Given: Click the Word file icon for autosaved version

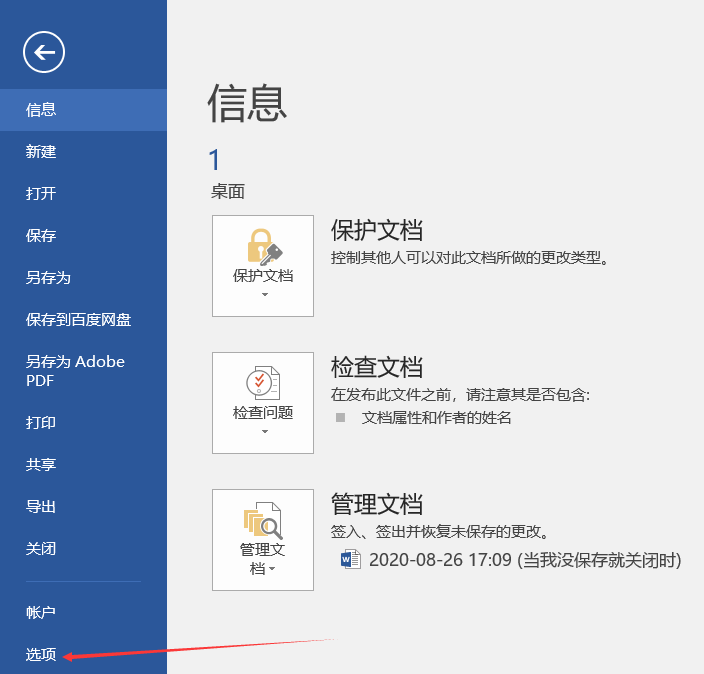Looking at the screenshot, I should coord(351,559).
